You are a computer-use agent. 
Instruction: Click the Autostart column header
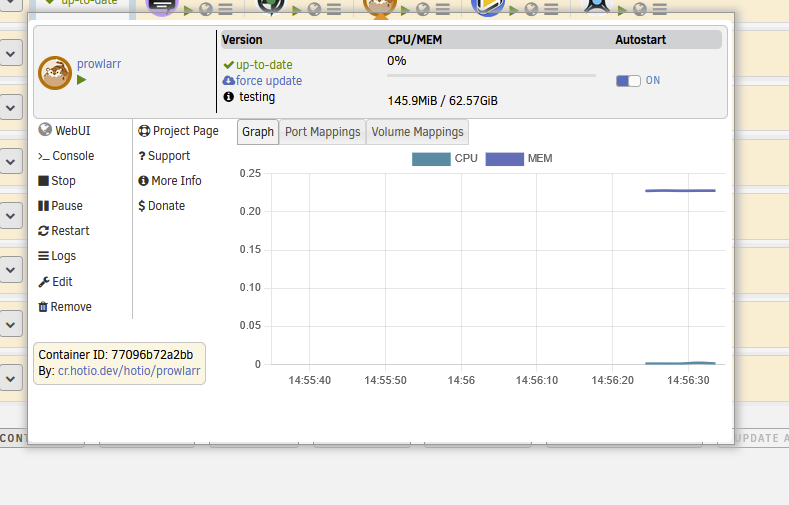(x=641, y=40)
